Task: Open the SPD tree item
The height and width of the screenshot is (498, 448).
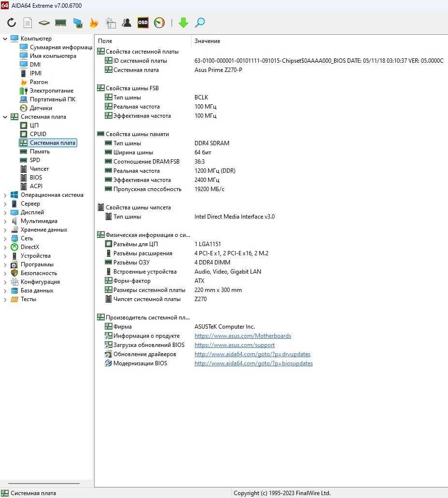Action: (x=30, y=160)
